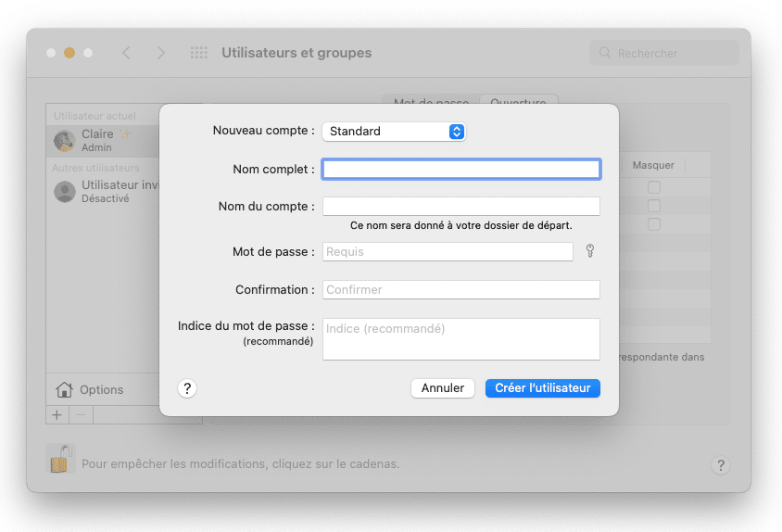Open the Nouveau compte Standard dropdown
Viewport: 782px width, 532px height.
click(393, 132)
